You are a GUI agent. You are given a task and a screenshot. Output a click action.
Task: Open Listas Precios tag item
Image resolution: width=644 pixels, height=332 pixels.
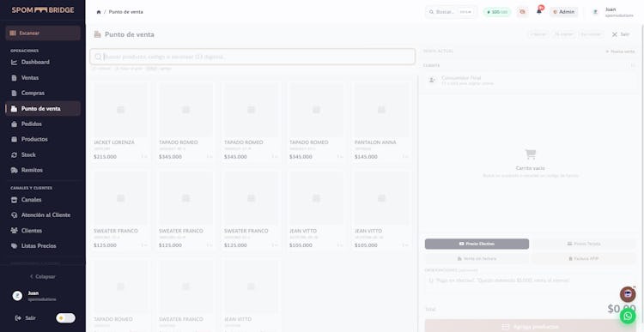43,246
